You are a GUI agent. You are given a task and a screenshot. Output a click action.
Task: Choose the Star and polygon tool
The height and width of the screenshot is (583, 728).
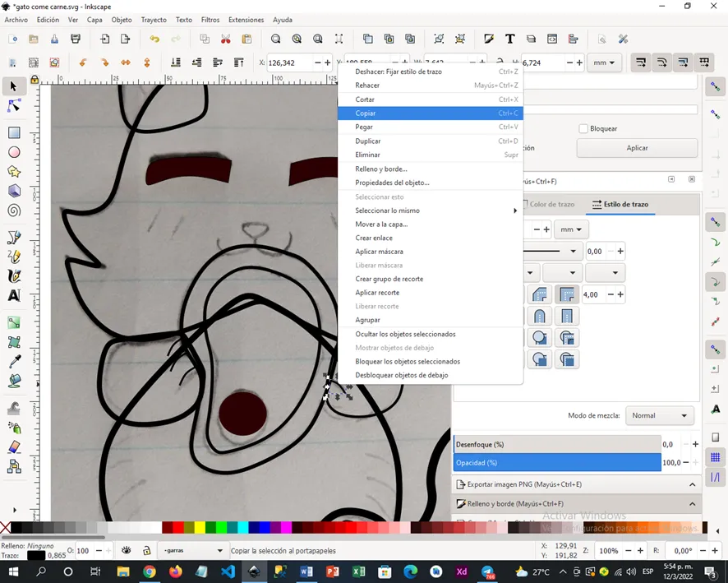pyautogui.click(x=14, y=172)
